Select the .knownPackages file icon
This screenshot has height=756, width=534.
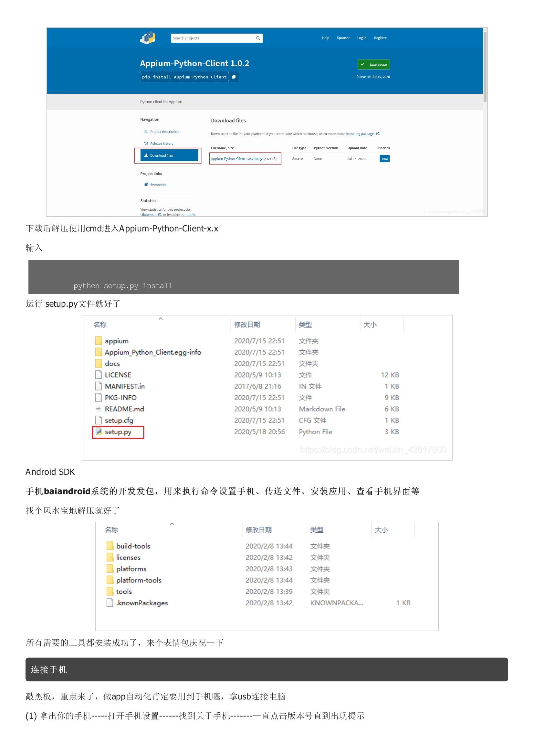click(110, 602)
